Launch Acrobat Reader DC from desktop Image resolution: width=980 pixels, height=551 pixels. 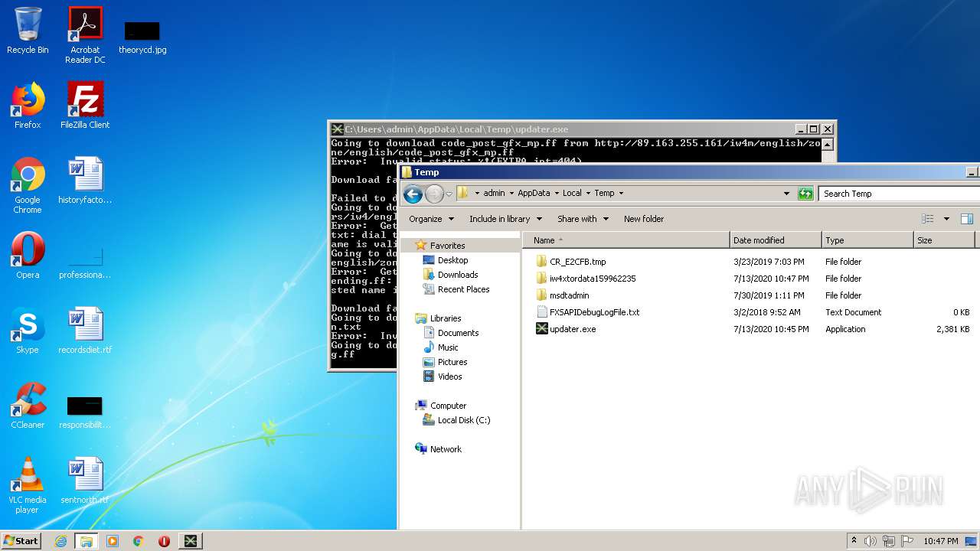(x=85, y=35)
